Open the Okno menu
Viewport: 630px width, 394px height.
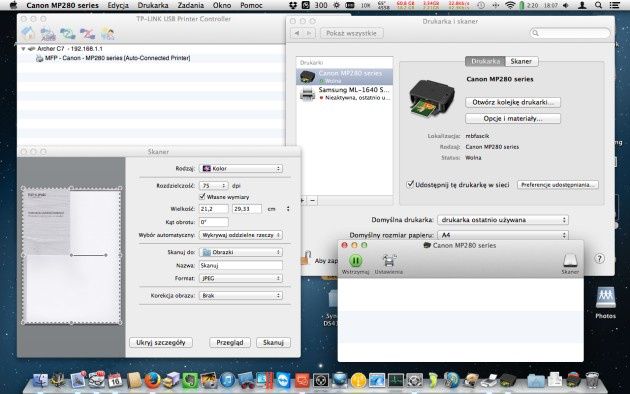(222, 5)
